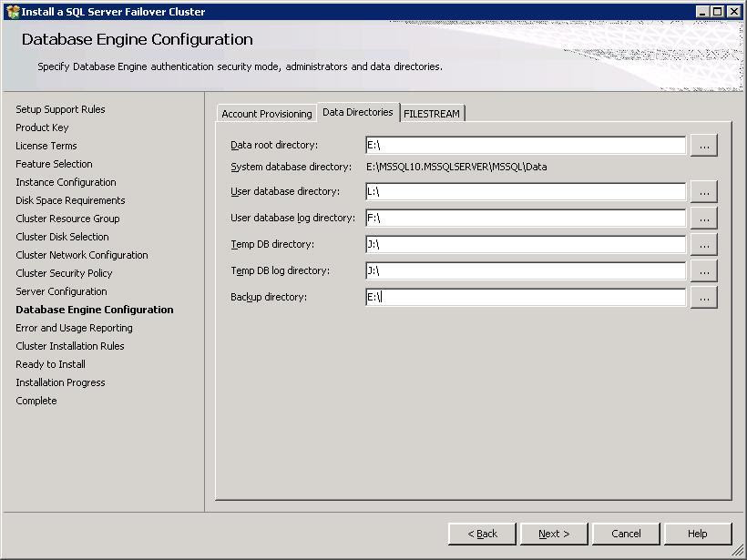
Task: Click the Backup directory label
Action: [x=269, y=297]
